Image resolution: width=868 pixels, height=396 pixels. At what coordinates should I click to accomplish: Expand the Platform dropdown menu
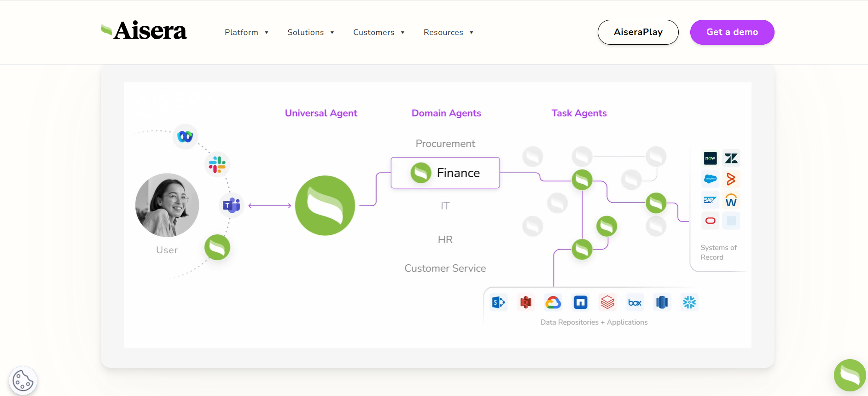pyautogui.click(x=246, y=32)
